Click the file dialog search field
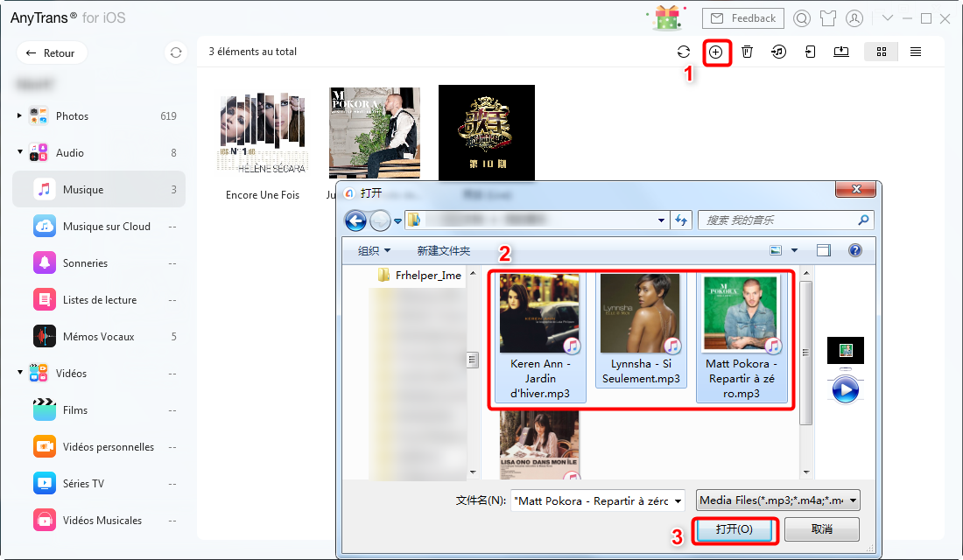Viewport: 963px width, 560px height. (786, 220)
